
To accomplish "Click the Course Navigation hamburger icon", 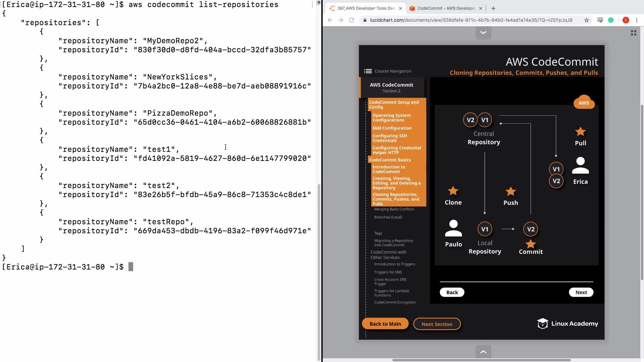I will click(x=368, y=71).
